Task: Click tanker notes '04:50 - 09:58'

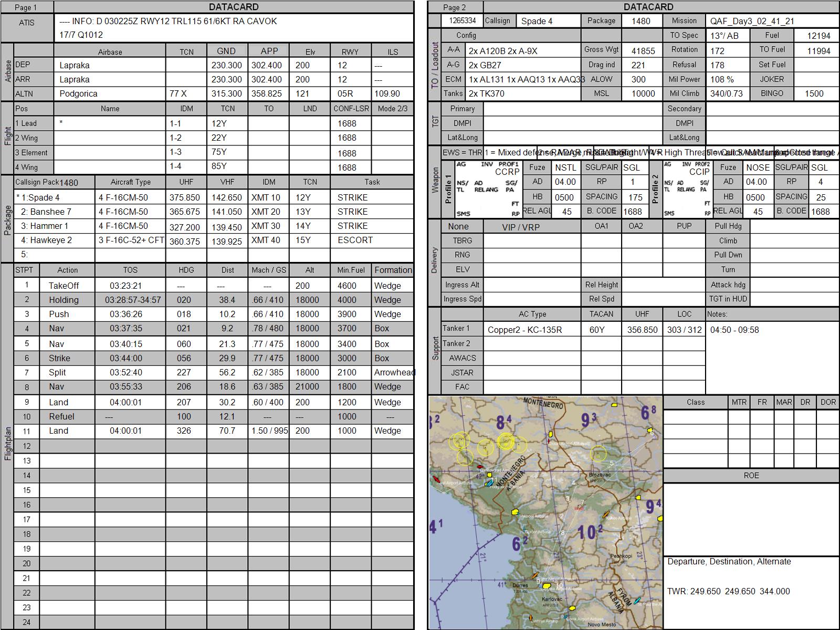Action: coord(734,330)
